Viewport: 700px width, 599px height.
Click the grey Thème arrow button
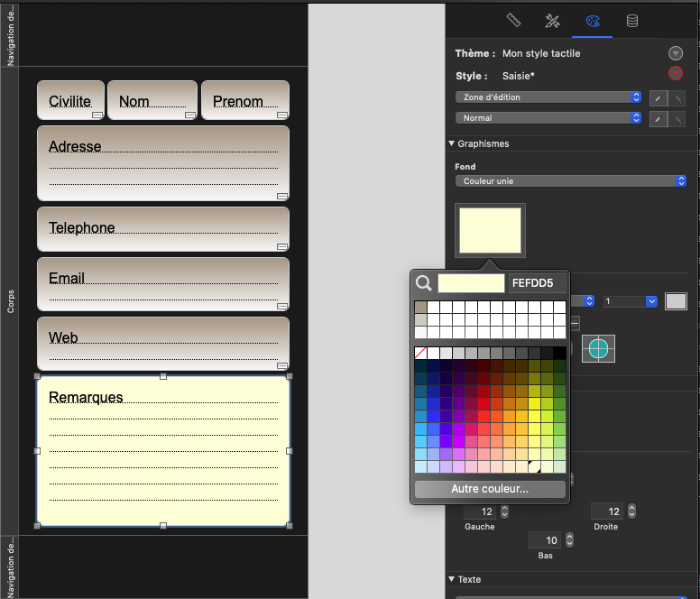(675, 53)
